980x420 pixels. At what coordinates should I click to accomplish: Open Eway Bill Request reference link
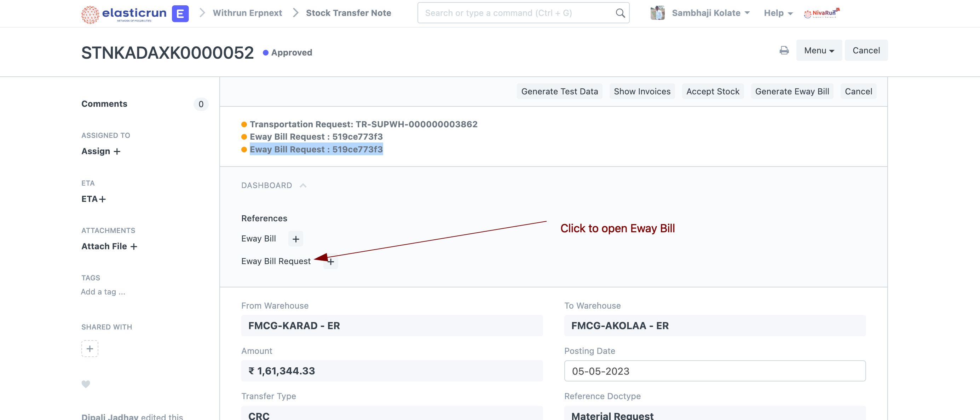(x=276, y=262)
